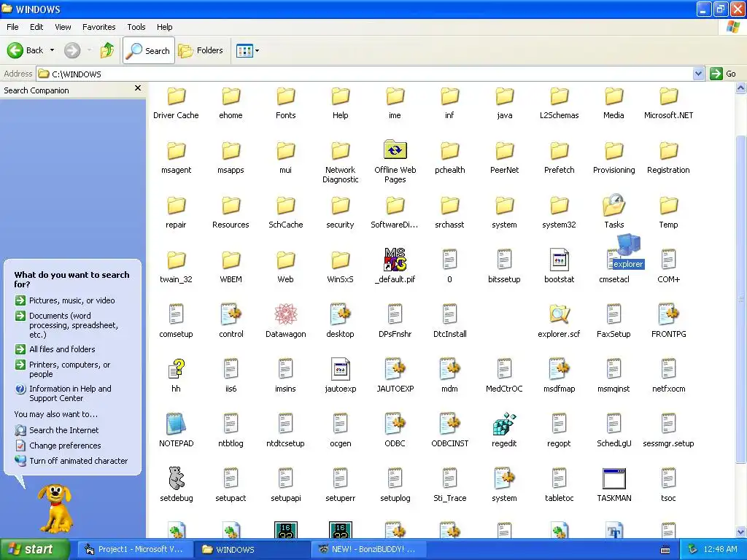Click the address field showing C:\WINDOWS

pos(365,74)
